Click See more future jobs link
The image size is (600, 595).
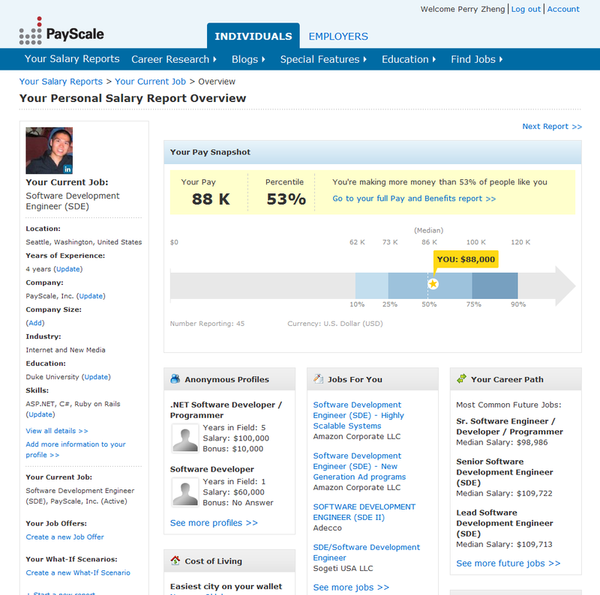(508, 563)
